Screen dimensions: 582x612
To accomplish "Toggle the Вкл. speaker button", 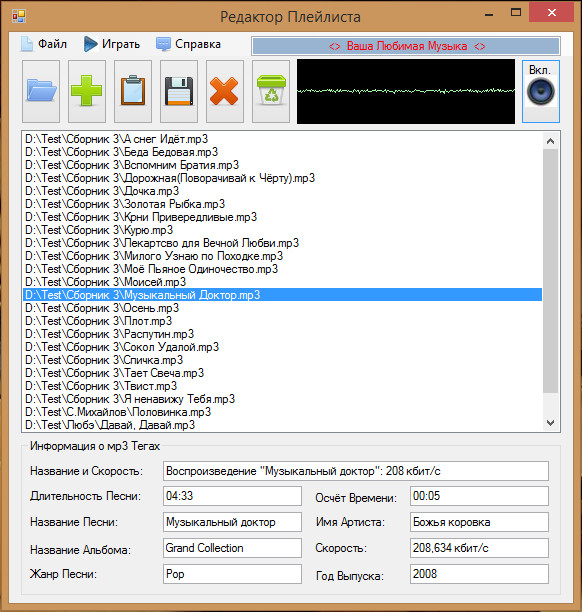I will 541,91.
